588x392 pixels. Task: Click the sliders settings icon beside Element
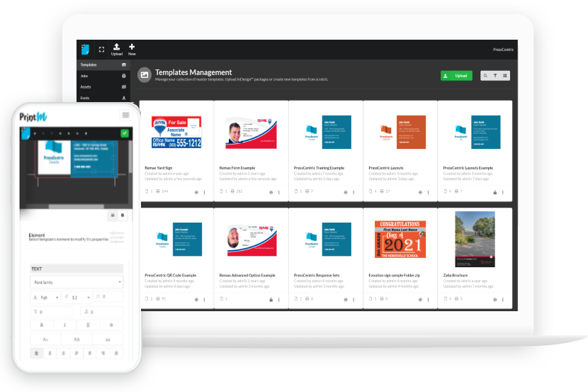(118, 237)
